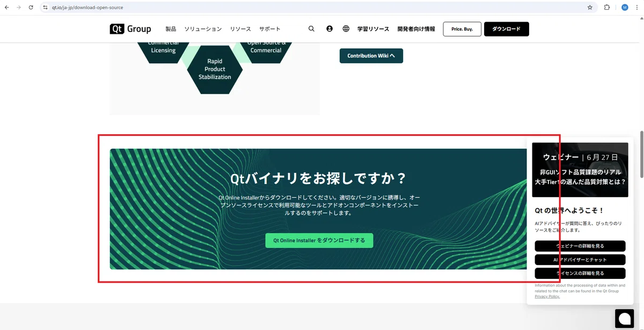
Task: Click the browser forward arrow
Action: pyautogui.click(x=19, y=8)
